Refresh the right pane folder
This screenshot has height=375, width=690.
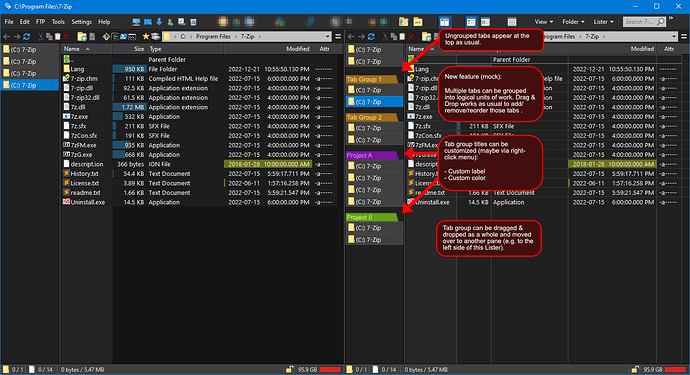coord(371,37)
